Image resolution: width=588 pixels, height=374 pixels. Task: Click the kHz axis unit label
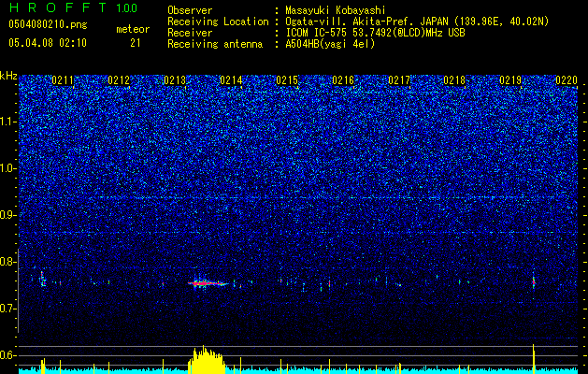pyautogui.click(x=8, y=76)
